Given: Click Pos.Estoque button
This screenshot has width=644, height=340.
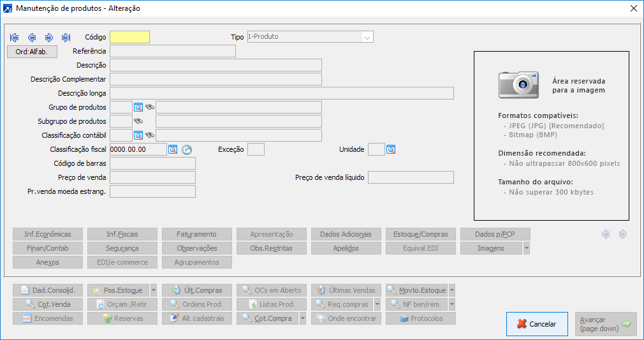Looking at the screenshot, I should click(119, 290).
